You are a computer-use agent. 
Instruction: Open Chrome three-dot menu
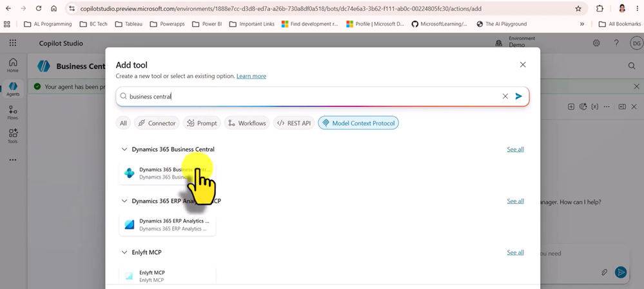(636, 8)
